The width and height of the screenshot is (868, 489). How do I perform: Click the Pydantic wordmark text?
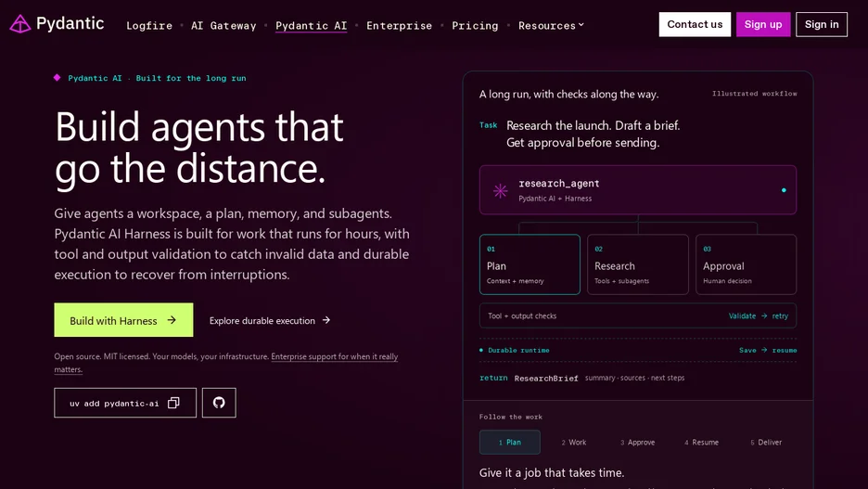pos(70,23)
